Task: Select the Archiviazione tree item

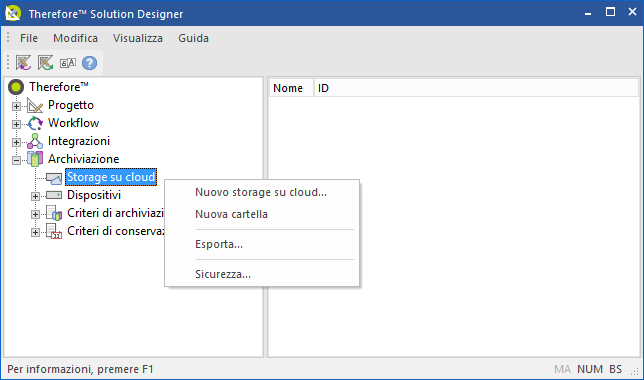Action: tap(83, 159)
